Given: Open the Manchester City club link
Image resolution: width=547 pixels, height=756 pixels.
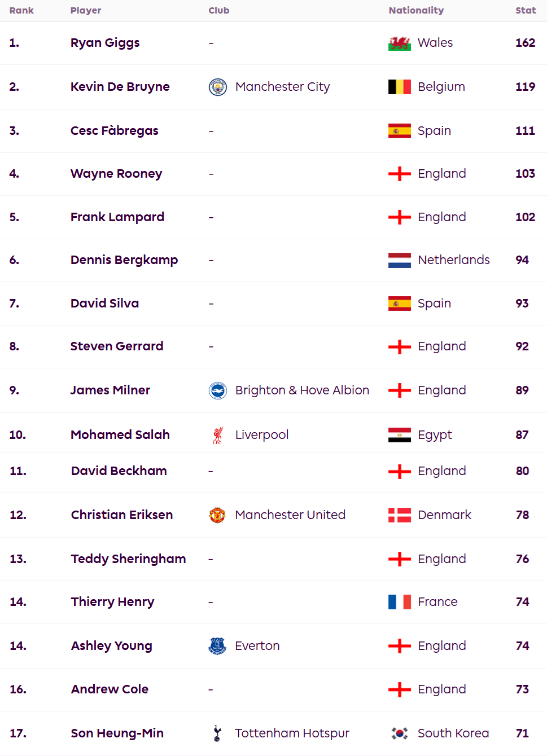Looking at the screenshot, I should tap(282, 87).
